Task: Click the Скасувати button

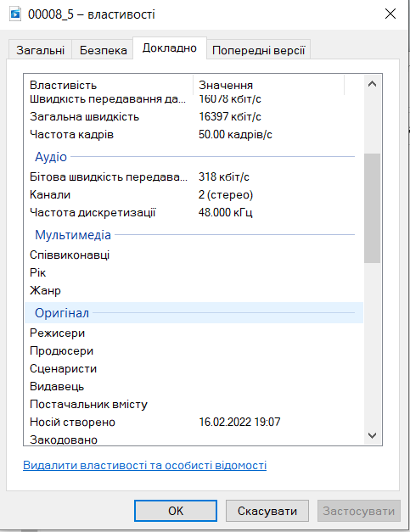Action: tap(267, 511)
